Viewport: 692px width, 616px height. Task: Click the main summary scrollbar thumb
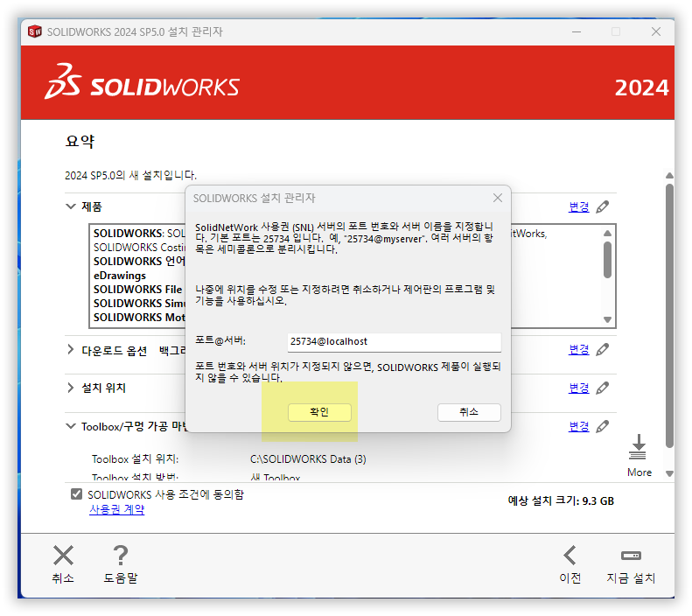click(x=669, y=316)
